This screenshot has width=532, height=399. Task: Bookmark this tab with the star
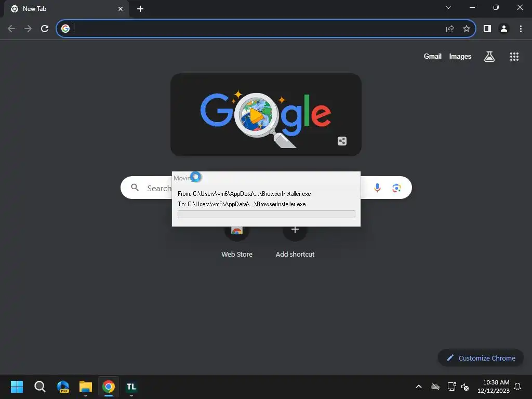[x=467, y=29]
